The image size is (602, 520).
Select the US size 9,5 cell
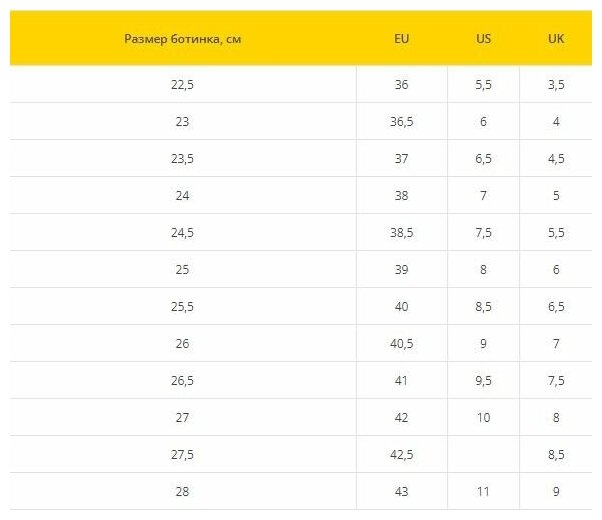click(483, 381)
